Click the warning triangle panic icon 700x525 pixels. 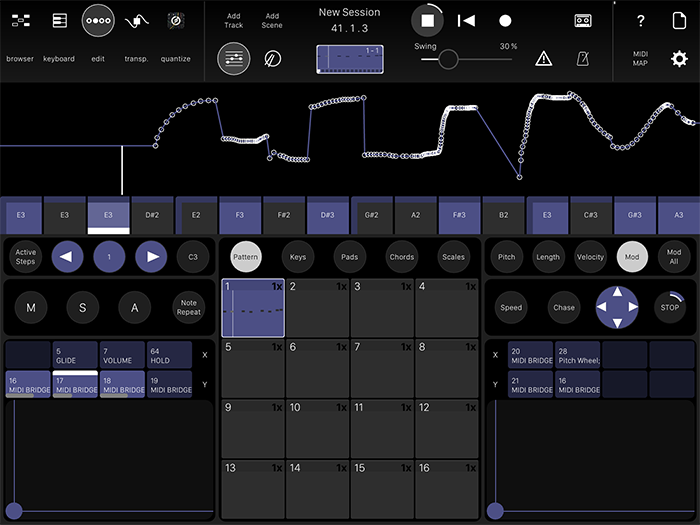pos(543,58)
